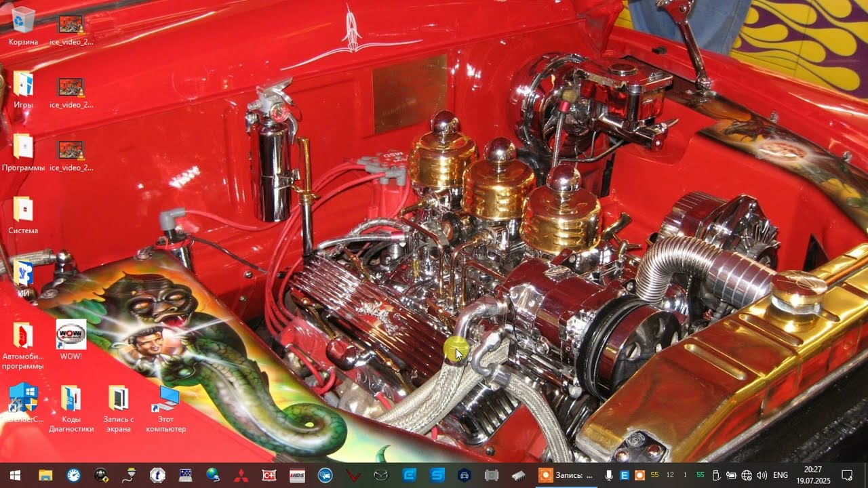
Task: Select the Программы folder icon
Action: [23, 152]
